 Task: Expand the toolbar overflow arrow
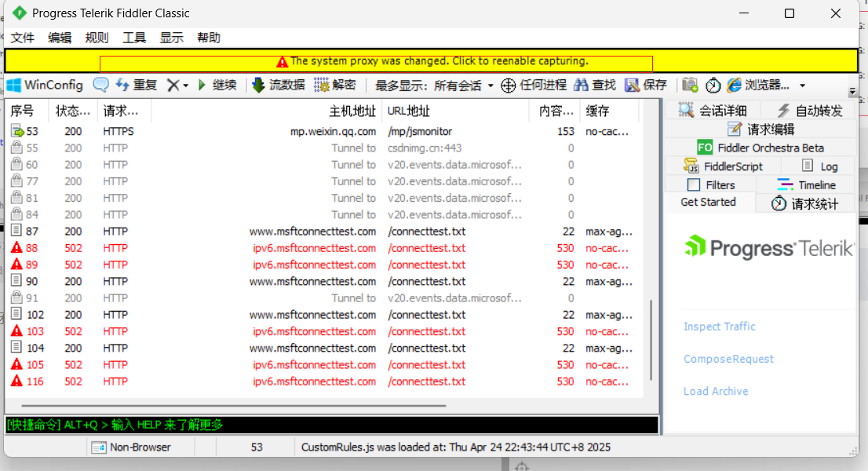point(852,91)
